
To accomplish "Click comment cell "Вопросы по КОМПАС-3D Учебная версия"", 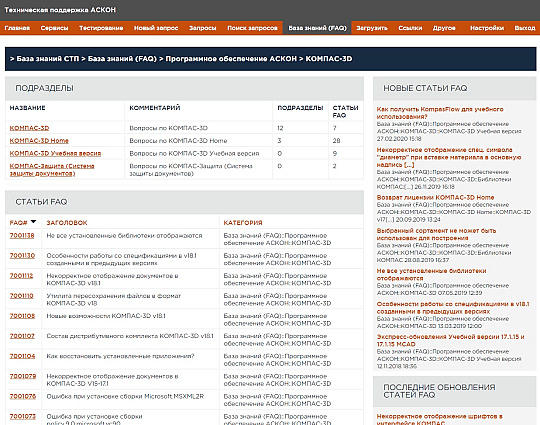I will (x=194, y=153).
